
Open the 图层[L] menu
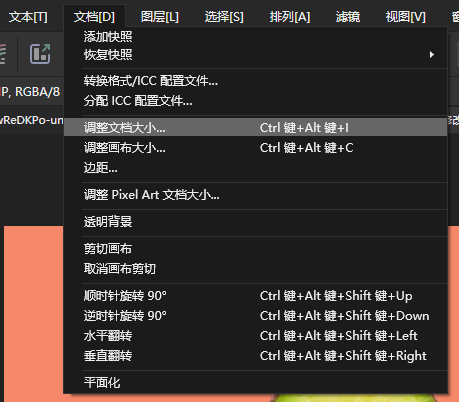pos(160,16)
